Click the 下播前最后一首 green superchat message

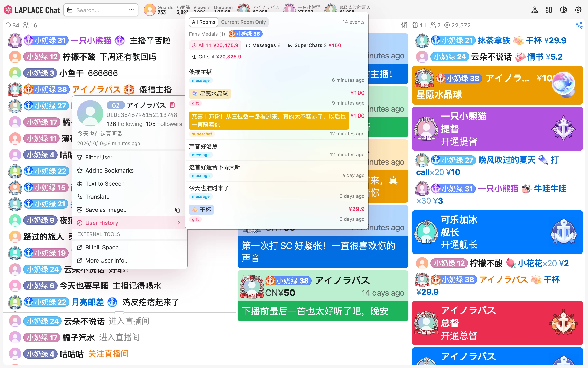point(323,311)
